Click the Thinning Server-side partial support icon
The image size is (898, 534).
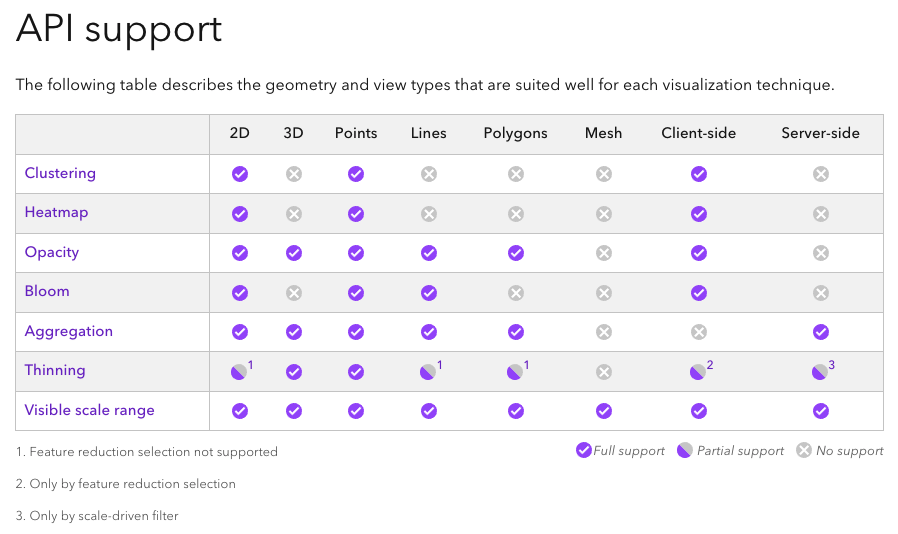click(x=820, y=372)
